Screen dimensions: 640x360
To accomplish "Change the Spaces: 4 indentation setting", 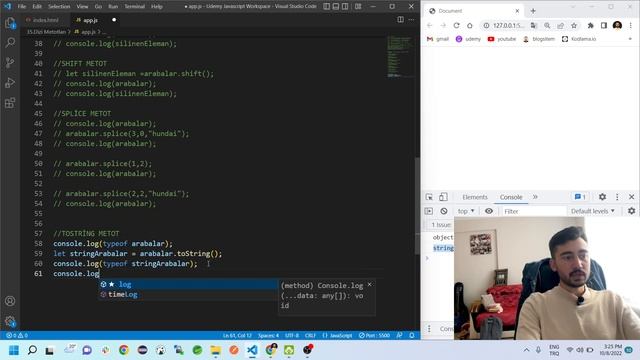I will 268,336.
